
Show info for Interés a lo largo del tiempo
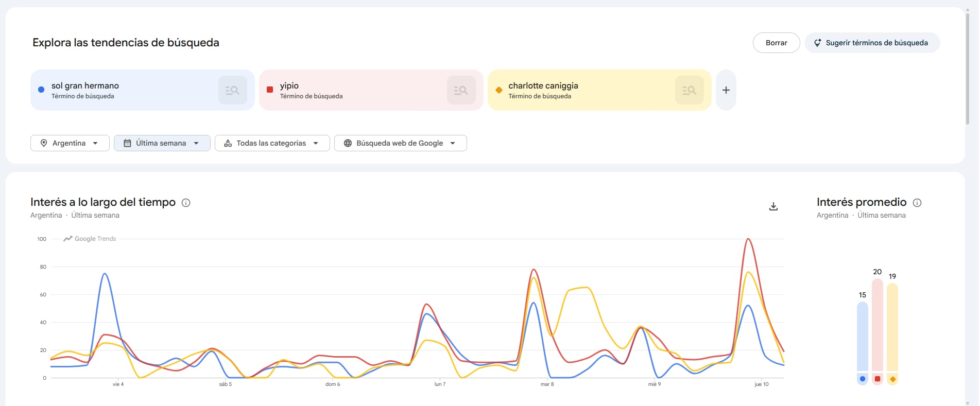click(x=186, y=203)
